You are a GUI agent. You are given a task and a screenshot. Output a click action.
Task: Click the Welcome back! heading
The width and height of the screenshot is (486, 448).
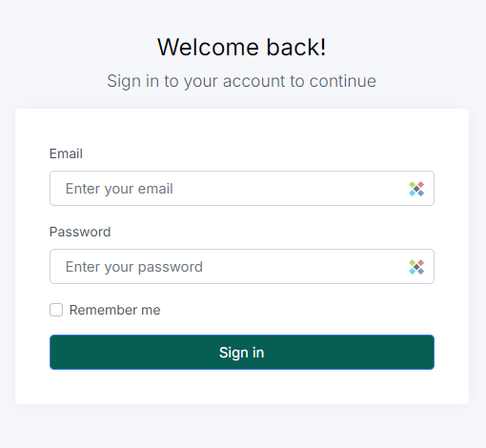coord(242,48)
